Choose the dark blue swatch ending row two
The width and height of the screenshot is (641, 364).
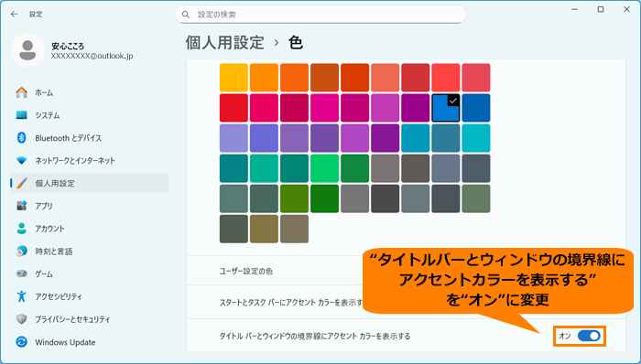[476, 108]
